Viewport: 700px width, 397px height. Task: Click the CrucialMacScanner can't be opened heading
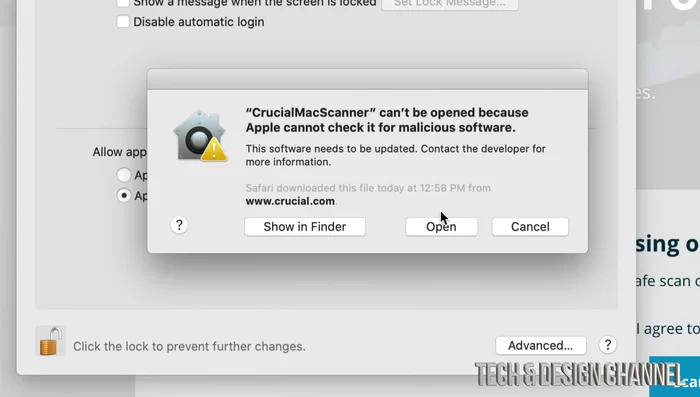pos(387,120)
